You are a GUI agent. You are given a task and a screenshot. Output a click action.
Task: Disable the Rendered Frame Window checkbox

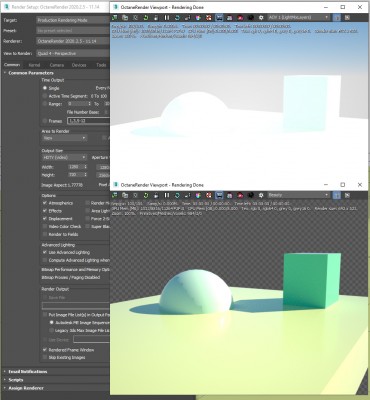[45, 350]
